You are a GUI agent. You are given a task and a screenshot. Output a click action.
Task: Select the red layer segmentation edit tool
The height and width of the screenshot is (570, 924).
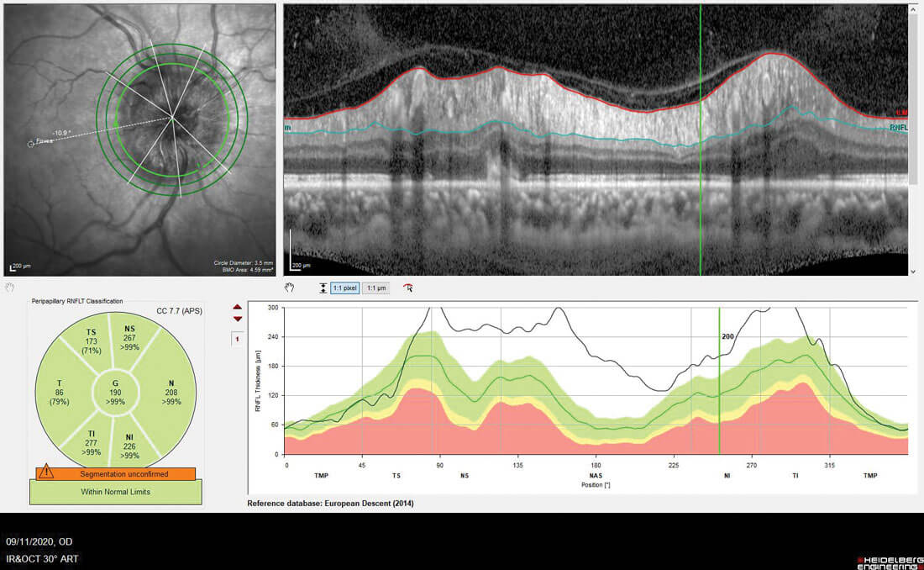408,288
